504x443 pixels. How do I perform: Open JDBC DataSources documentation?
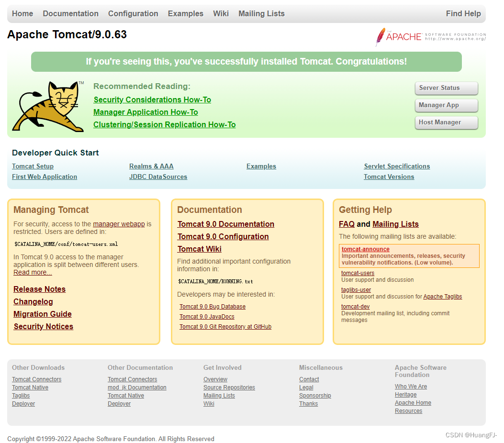158,177
